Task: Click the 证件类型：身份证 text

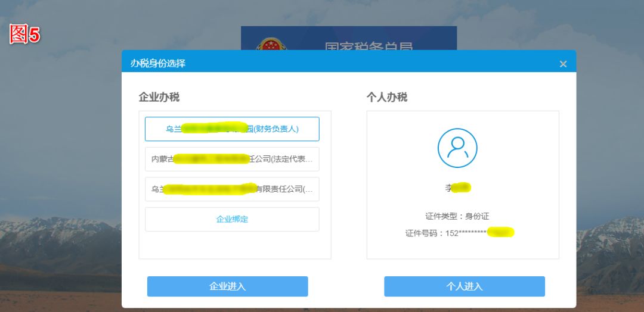Action: (457, 216)
